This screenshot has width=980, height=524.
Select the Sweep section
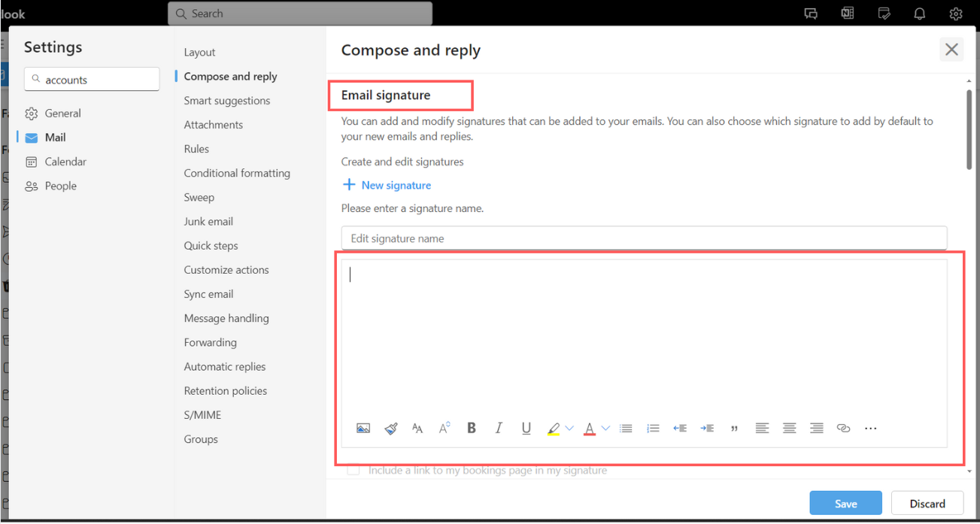[199, 197]
